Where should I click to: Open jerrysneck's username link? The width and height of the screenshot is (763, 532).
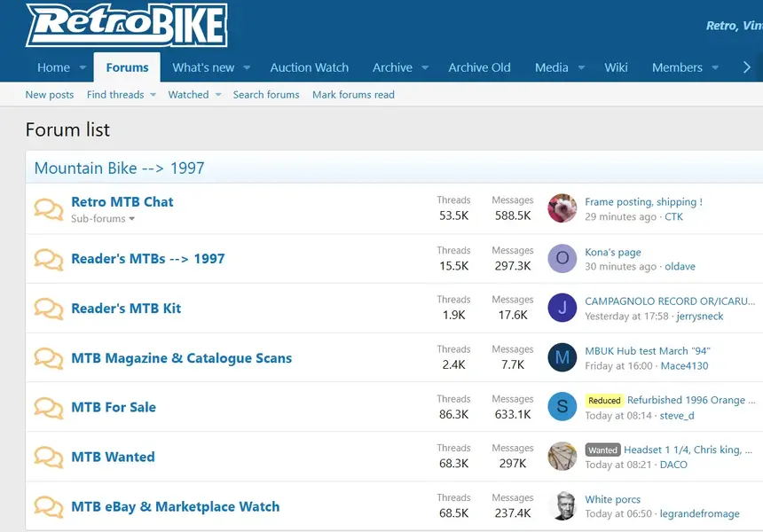pos(700,317)
